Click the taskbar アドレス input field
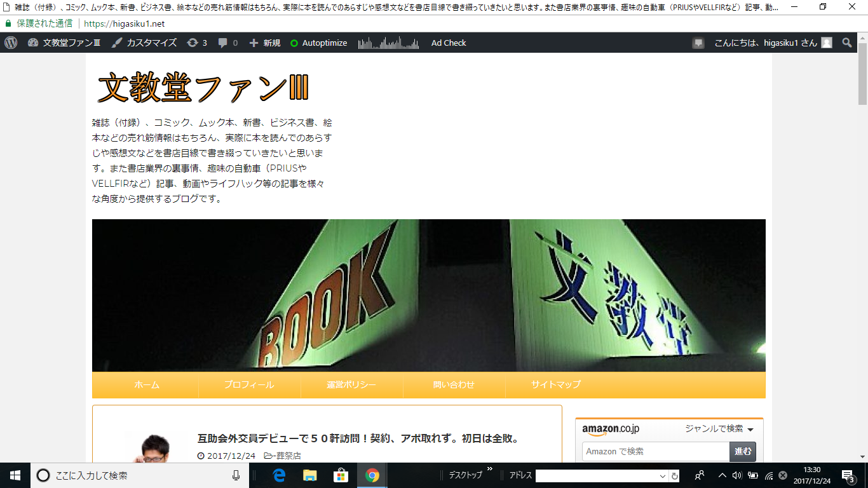The width and height of the screenshot is (868, 488). point(596,476)
